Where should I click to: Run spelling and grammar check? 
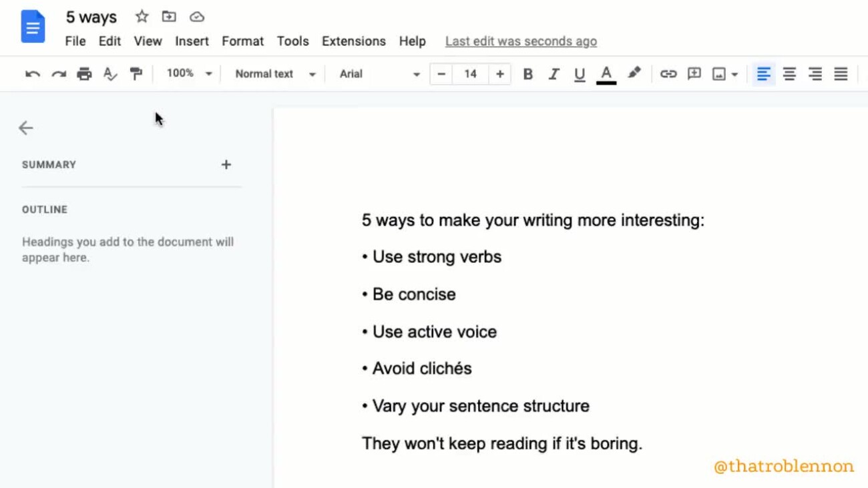(x=110, y=74)
